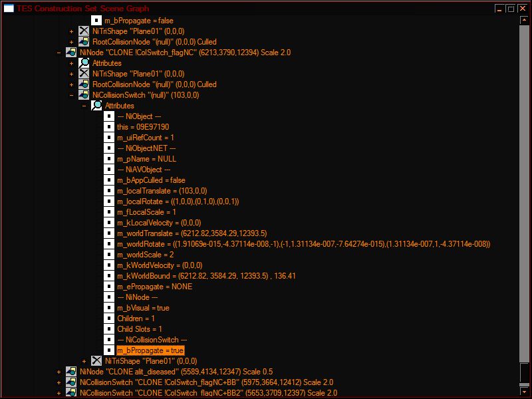Expand the topmost RootCollisionNode node
This screenshot has width=532, height=399.
coord(71,42)
